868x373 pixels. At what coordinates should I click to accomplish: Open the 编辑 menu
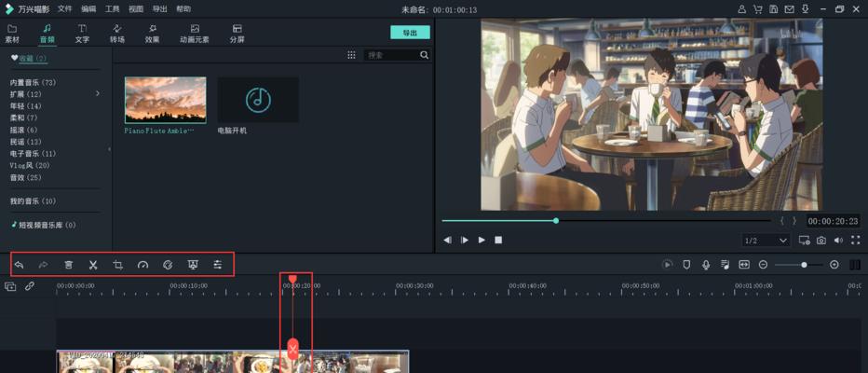click(x=88, y=9)
